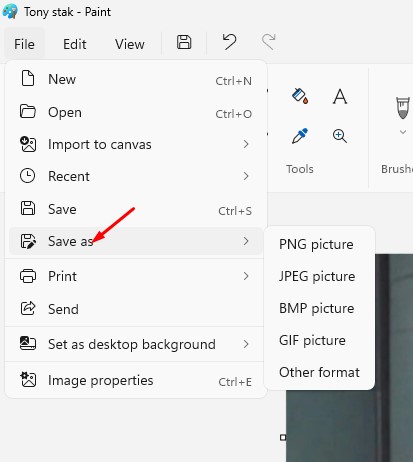
Task: Click the canvas resize handle square
Action: (283, 437)
